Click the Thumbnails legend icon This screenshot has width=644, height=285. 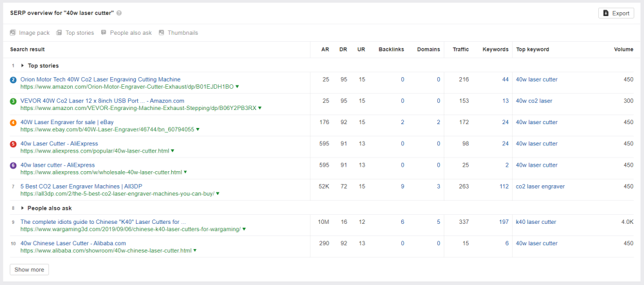[161, 33]
